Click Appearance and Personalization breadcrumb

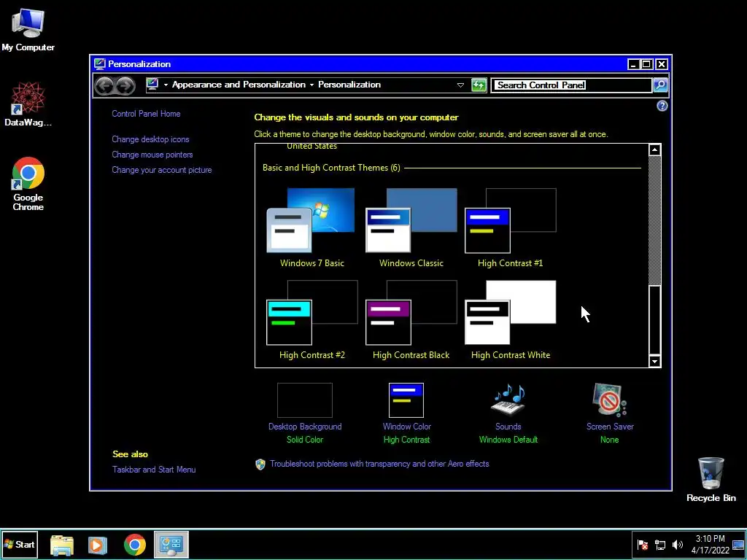[239, 85]
